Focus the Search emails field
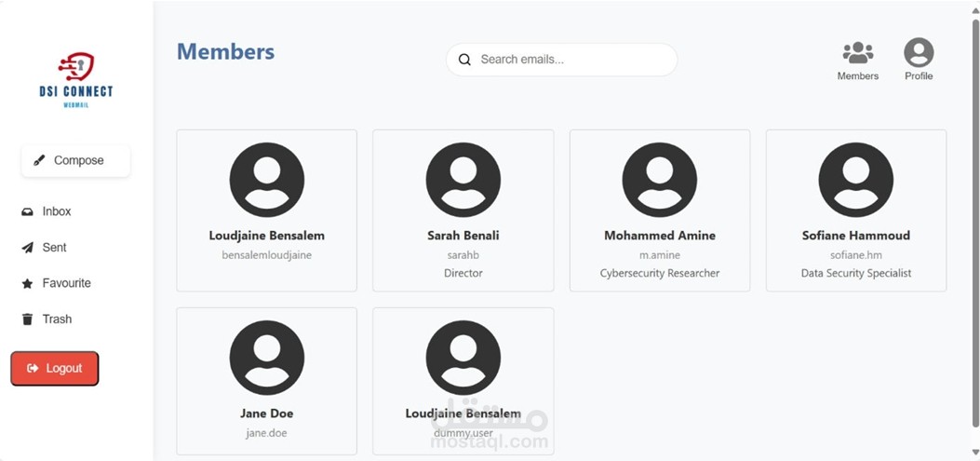This screenshot has width=980, height=461. pyautogui.click(x=561, y=60)
